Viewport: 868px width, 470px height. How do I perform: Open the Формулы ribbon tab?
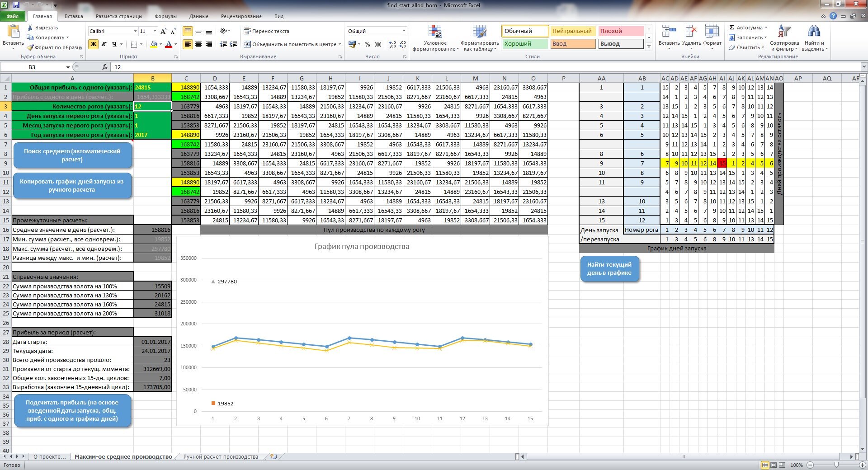coord(165,16)
